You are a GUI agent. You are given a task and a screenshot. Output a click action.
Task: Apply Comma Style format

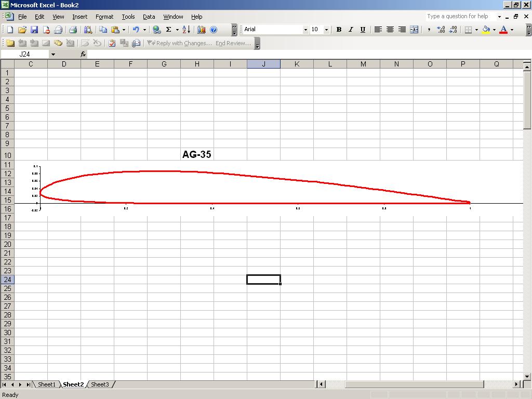coord(429,30)
